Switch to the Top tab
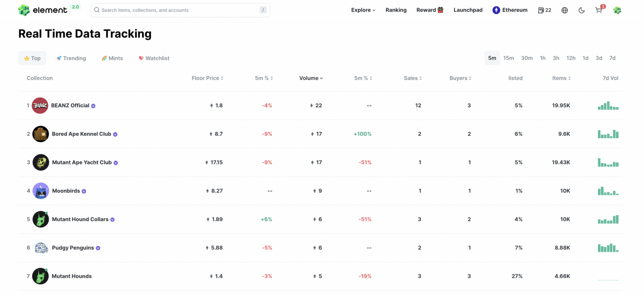This screenshot has width=644, height=296. (x=32, y=58)
